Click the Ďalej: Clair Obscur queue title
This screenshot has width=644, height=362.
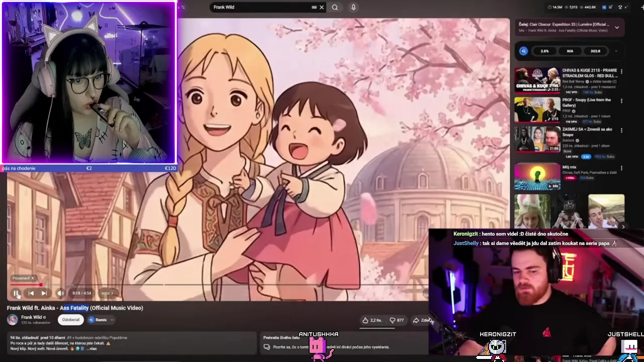[563, 24]
